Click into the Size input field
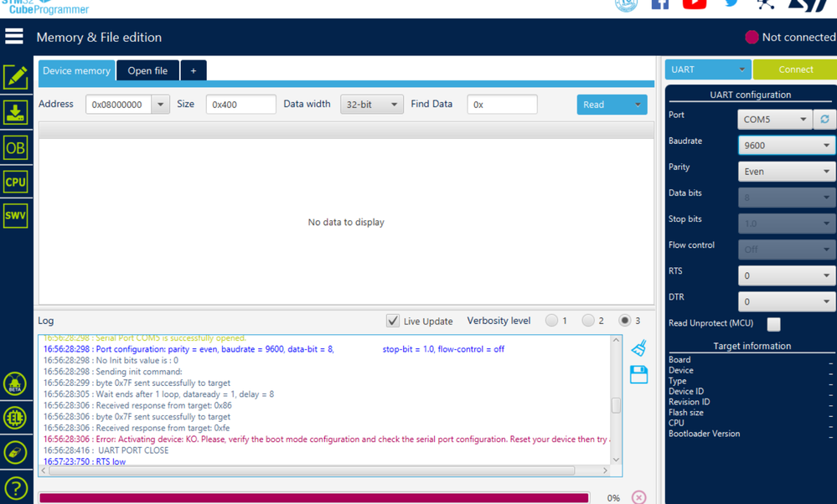Viewport: 837px width, 504px height. [x=240, y=104]
